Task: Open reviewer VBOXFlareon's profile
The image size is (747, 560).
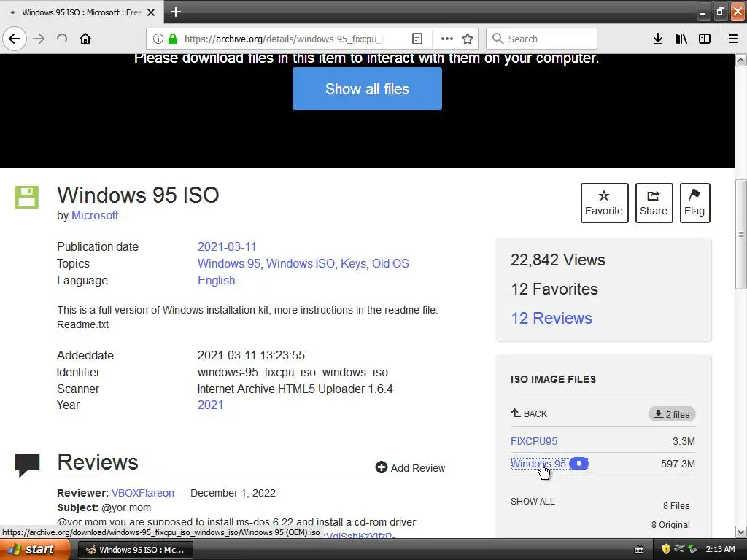Action: pos(143,493)
